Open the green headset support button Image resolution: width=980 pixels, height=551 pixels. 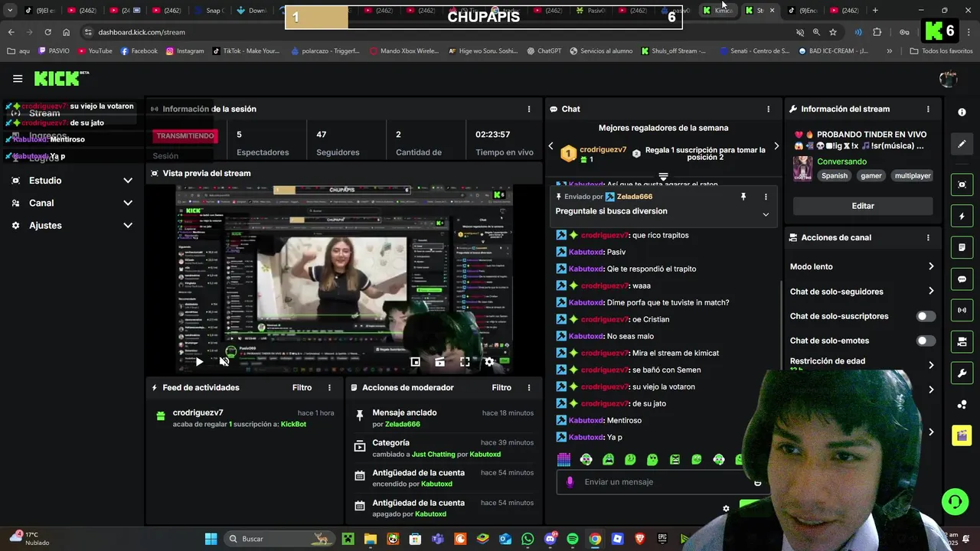click(x=955, y=502)
